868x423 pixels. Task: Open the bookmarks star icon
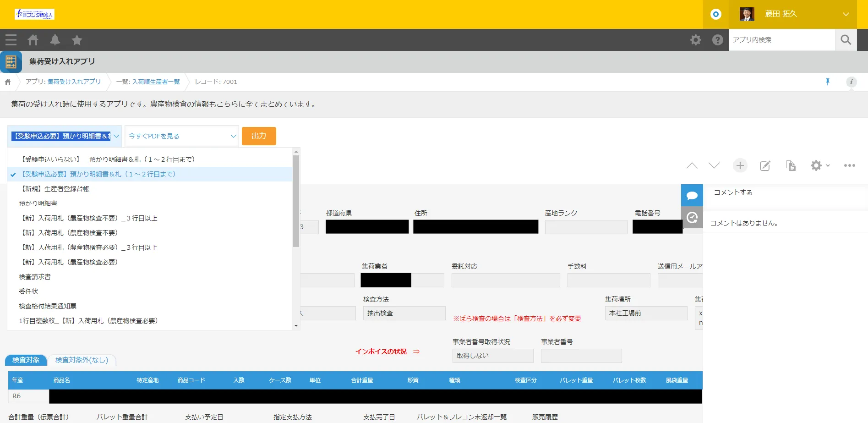77,40
